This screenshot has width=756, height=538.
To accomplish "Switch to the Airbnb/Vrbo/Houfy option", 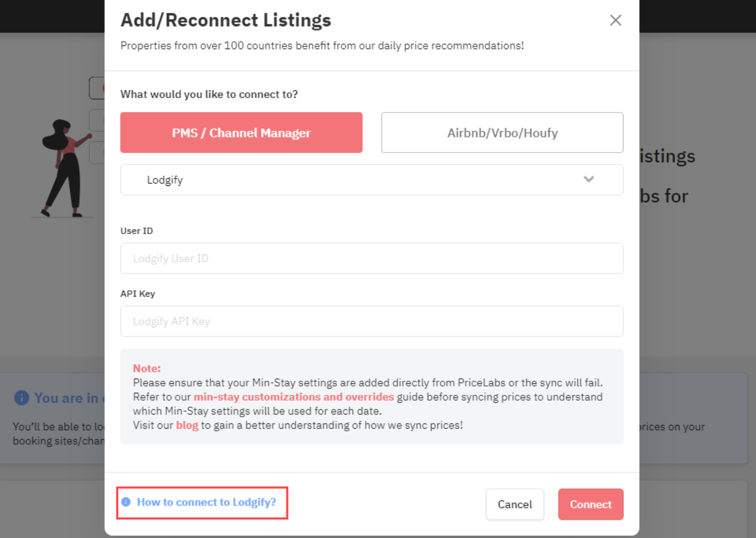I will (x=502, y=133).
